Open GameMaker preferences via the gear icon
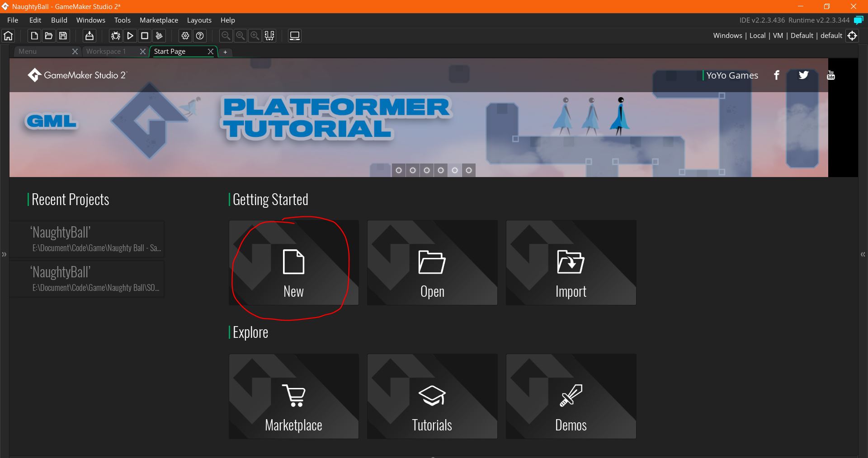Screen dimensions: 868x458 tap(185, 36)
